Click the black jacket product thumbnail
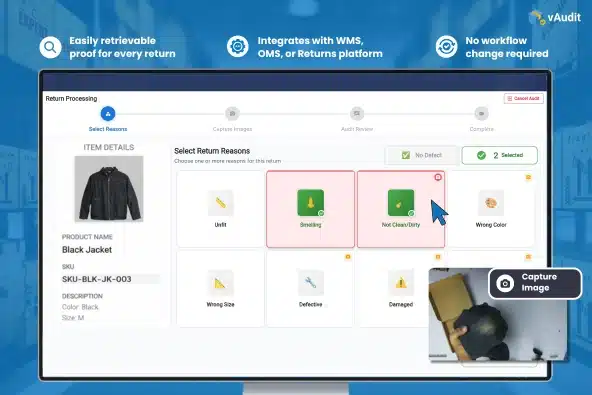This screenshot has height=395, width=592. coord(109,189)
